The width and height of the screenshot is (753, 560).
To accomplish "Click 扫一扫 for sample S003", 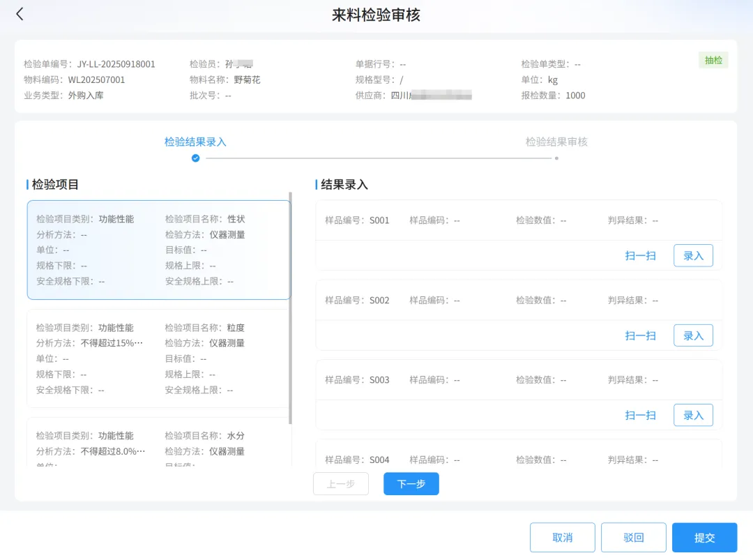I will (x=640, y=415).
